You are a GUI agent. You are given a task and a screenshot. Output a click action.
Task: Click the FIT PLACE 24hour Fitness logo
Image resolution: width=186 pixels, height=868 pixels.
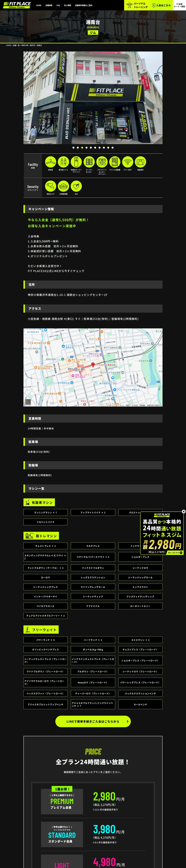click(x=17, y=5)
